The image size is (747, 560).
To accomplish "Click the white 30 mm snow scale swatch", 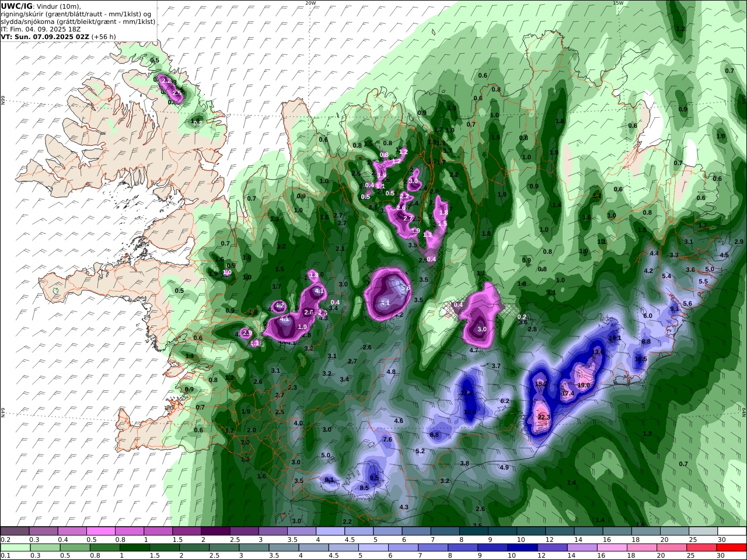I will pyautogui.click(x=731, y=531).
